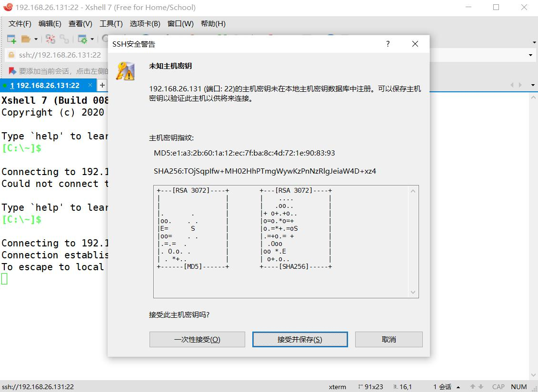Click the Reconnect chain-link toolbar icon
The width and height of the screenshot is (538, 392).
[x=64, y=39]
